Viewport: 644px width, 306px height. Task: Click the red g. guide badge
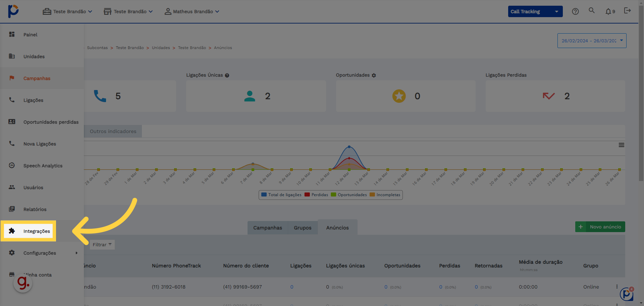coord(23,283)
